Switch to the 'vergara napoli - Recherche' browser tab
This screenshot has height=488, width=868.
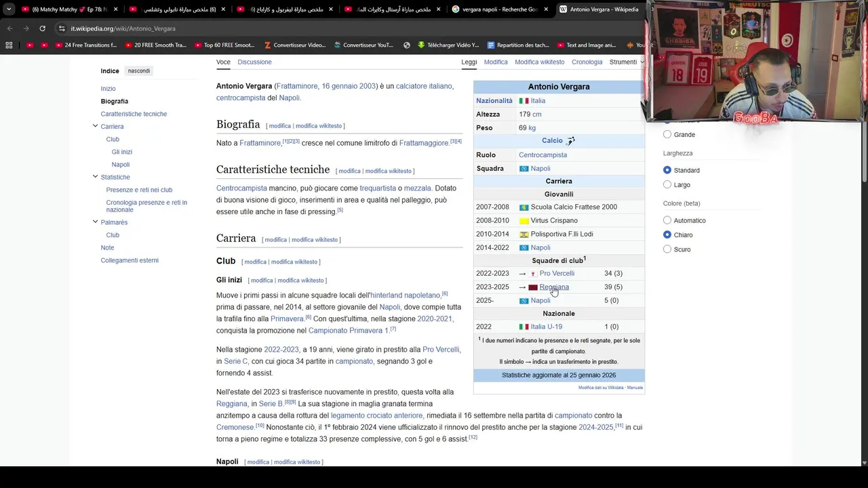click(x=500, y=9)
